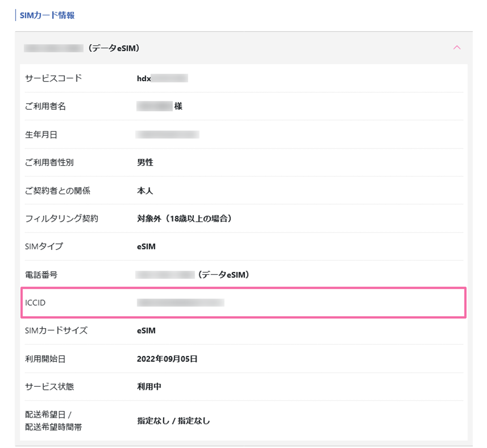
Task: Click the データeSIM accordion header title
Action: click(82, 49)
